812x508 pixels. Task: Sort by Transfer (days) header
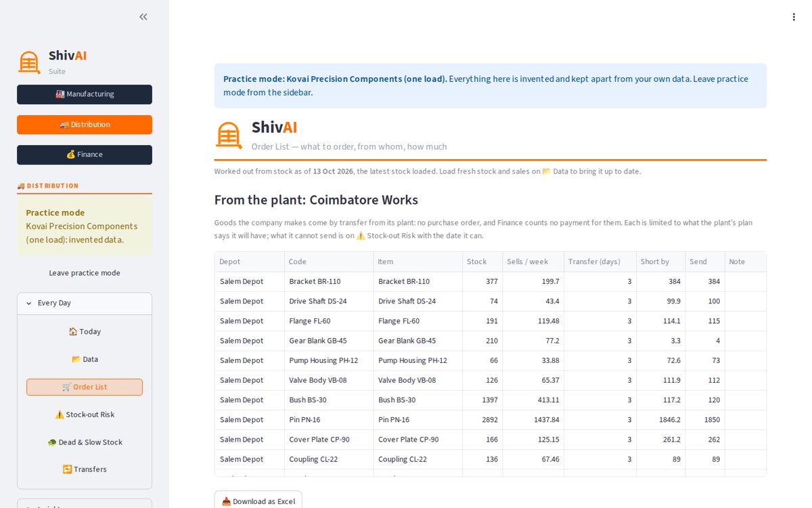(x=600, y=261)
